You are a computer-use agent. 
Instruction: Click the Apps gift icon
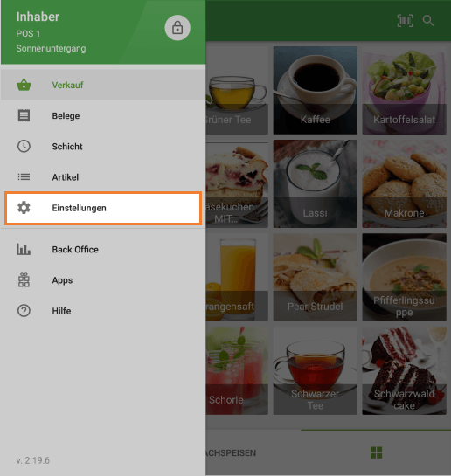[x=24, y=279]
